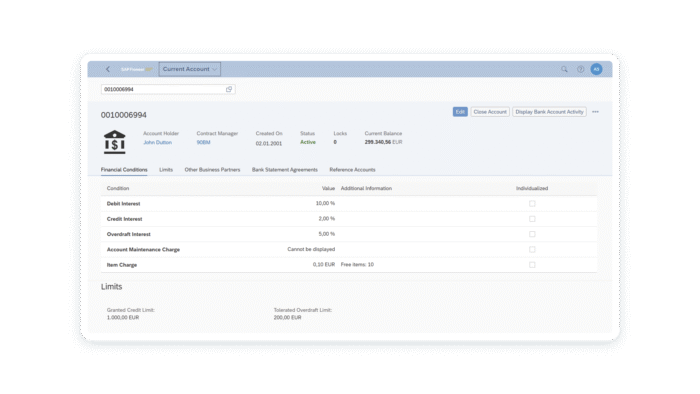
Task: Click the 0010006994 account title
Action: [x=124, y=115]
